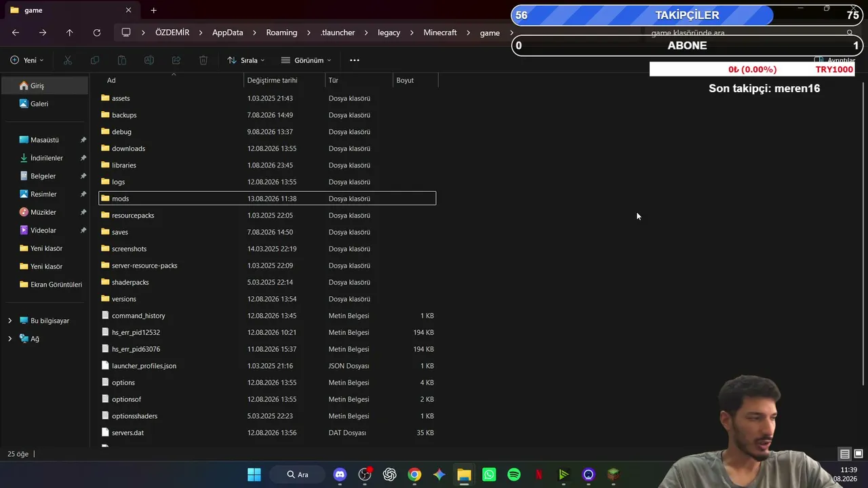Go back with the back arrow

click(x=16, y=33)
